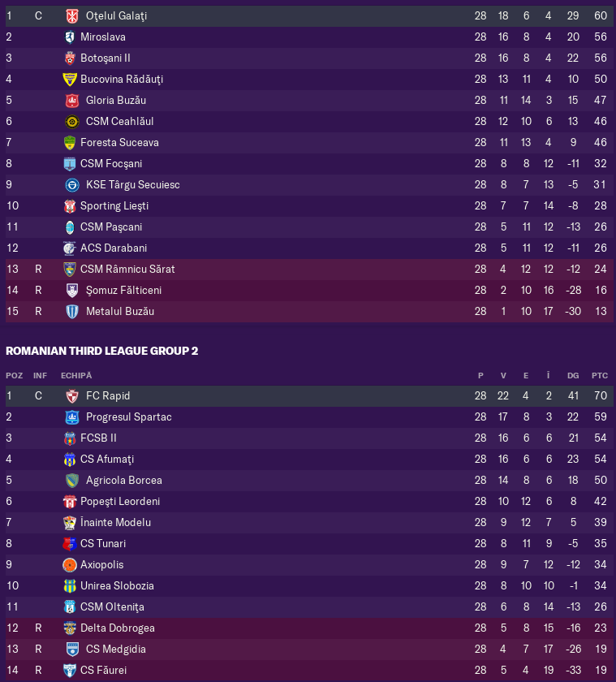Viewport: 616px width, 682px height.
Task: Click the Unirea Slobozia striped crest
Action: 70,586
